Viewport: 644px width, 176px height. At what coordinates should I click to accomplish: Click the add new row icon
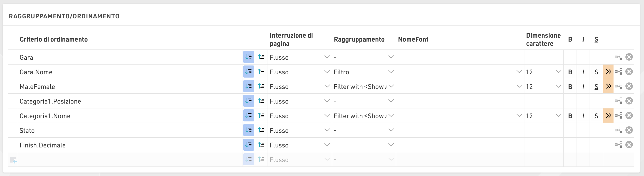tap(13, 160)
